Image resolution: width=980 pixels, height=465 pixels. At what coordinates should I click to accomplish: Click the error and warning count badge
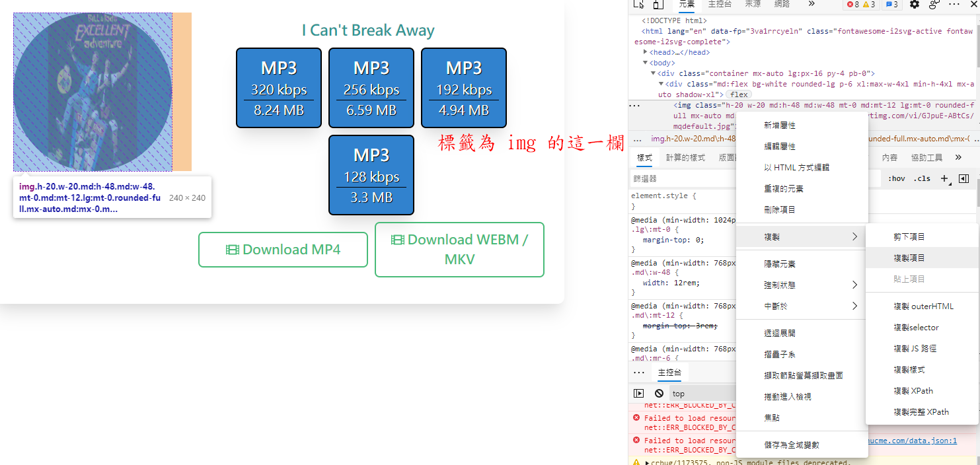tap(862, 4)
